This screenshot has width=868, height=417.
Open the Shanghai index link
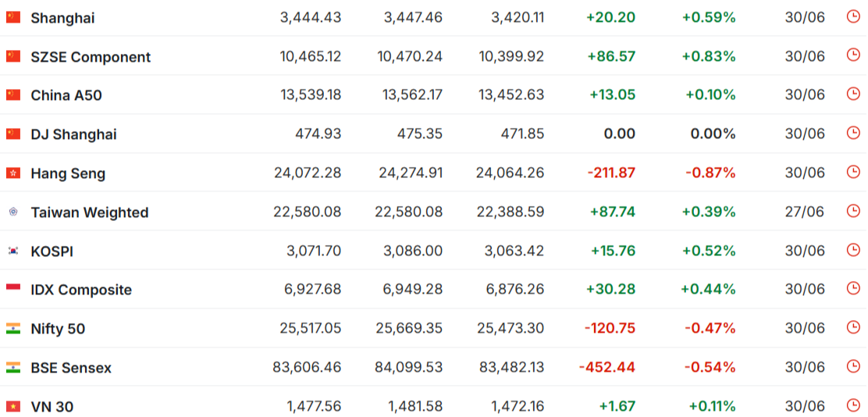tap(62, 18)
